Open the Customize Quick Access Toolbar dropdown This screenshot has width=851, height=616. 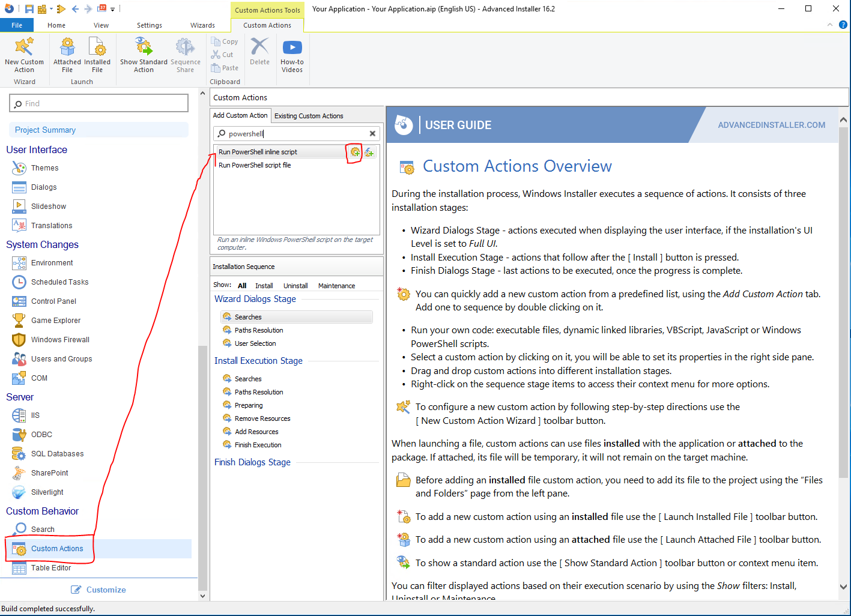113,9
